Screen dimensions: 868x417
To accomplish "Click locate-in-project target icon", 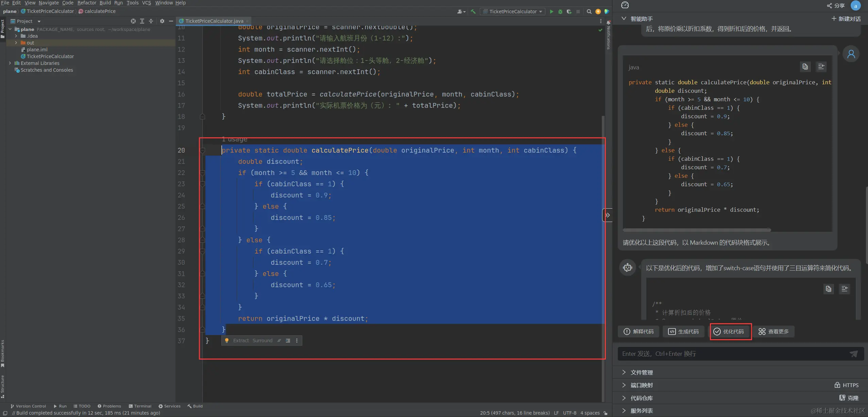I will [133, 21].
